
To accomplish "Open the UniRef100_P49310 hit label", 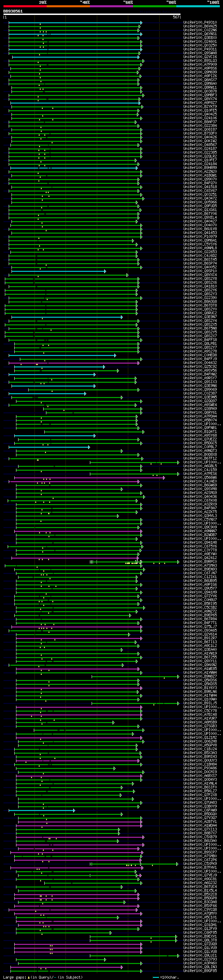I will tap(200, 23).
